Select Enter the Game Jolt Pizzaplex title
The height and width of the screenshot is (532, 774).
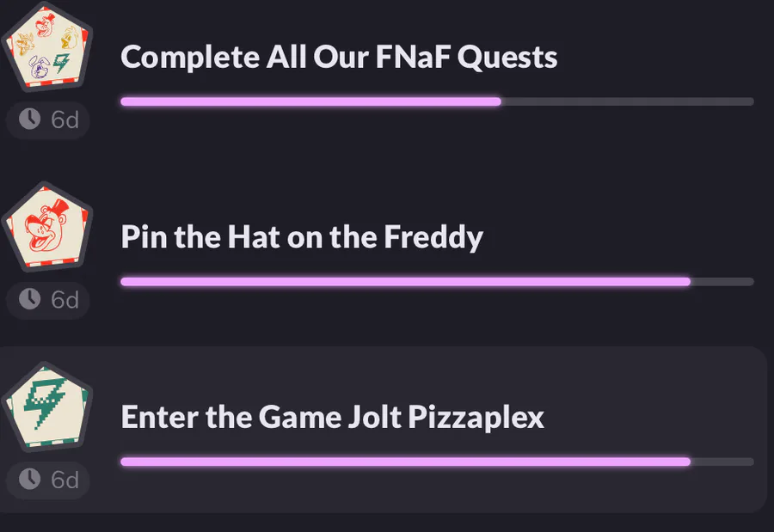[332, 418]
